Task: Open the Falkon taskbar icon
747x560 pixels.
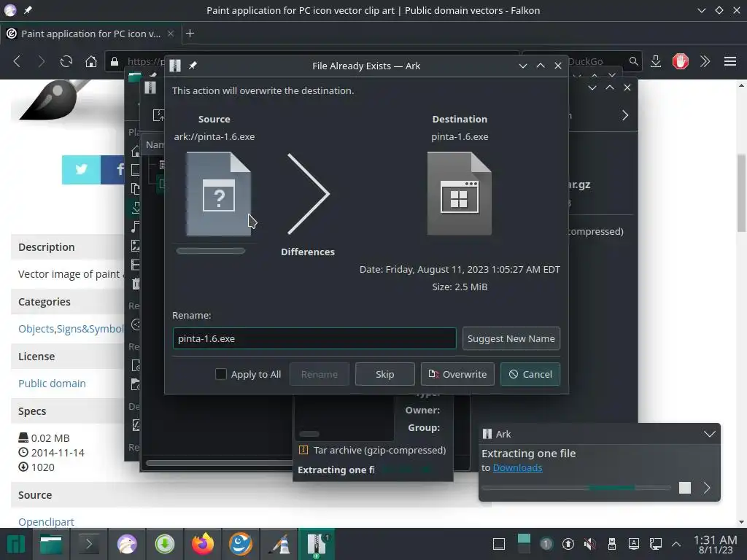Action: click(127, 544)
